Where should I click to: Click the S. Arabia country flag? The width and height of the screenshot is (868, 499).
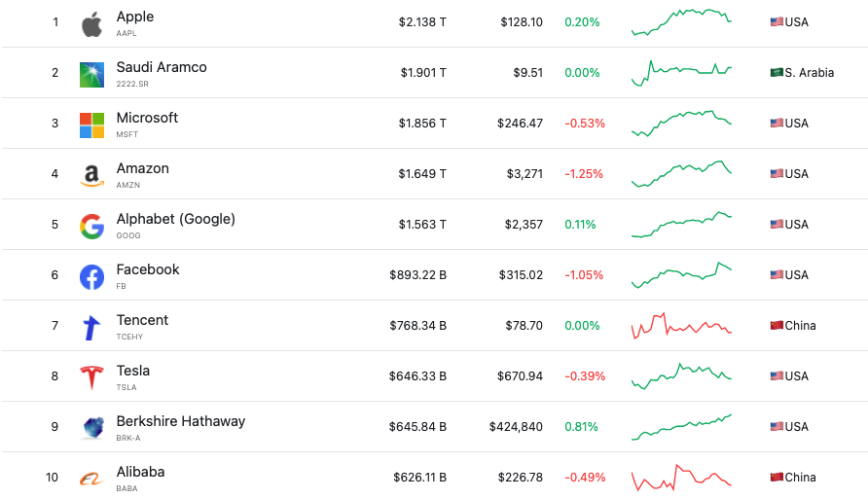pyautogui.click(x=777, y=73)
